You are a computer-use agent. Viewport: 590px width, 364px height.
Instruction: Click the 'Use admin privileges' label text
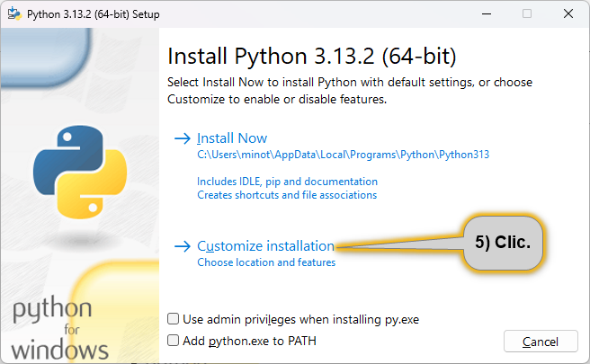pyautogui.click(x=300, y=319)
